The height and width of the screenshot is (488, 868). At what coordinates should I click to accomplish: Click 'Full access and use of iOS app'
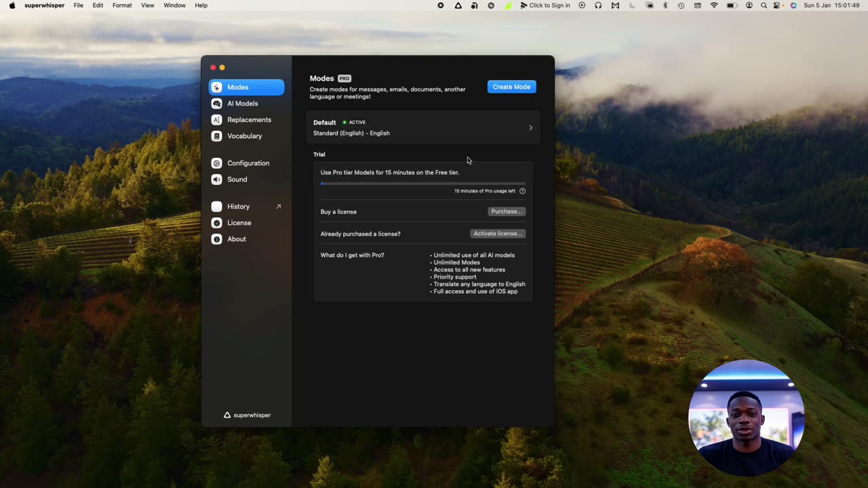point(475,291)
